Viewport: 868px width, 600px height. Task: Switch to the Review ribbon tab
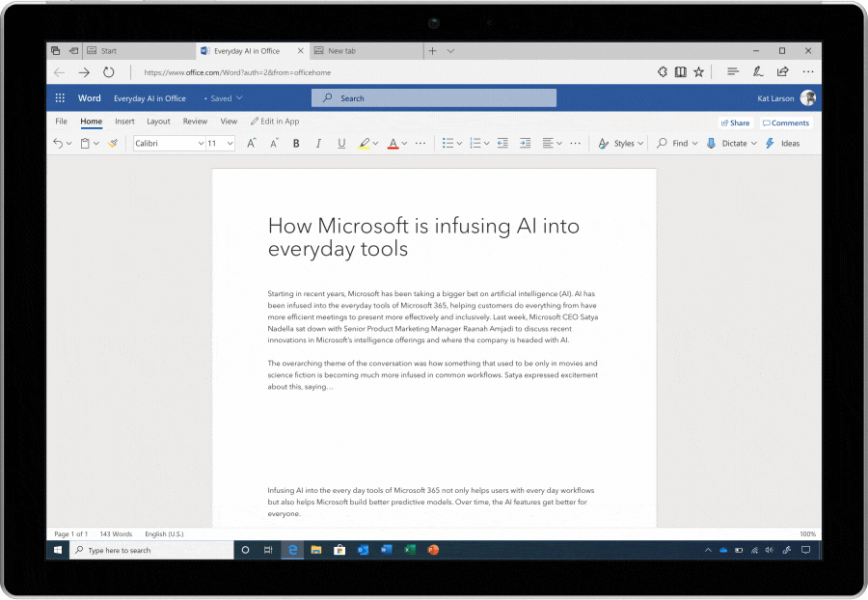click(195, 122)
